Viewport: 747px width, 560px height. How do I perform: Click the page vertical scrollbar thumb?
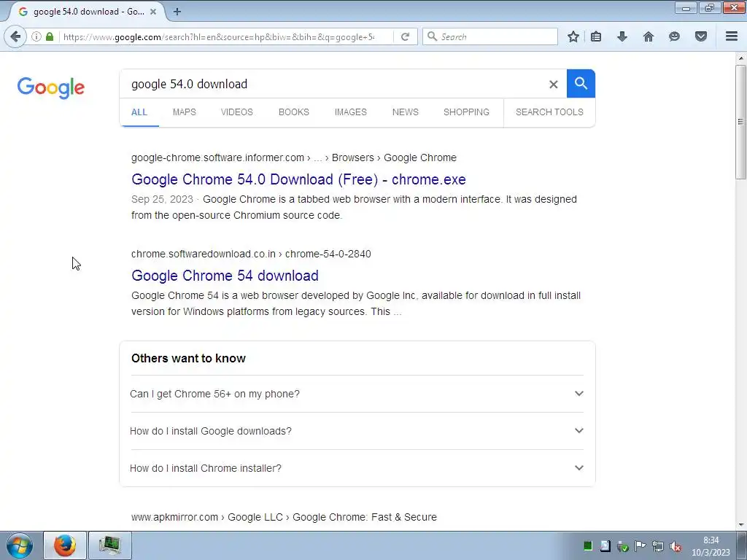[740, 122]
